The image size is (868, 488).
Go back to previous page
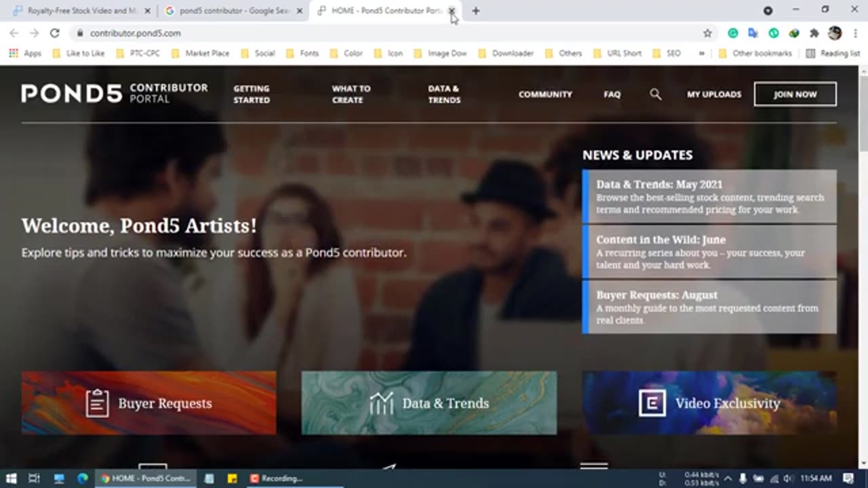pos(14,33)
